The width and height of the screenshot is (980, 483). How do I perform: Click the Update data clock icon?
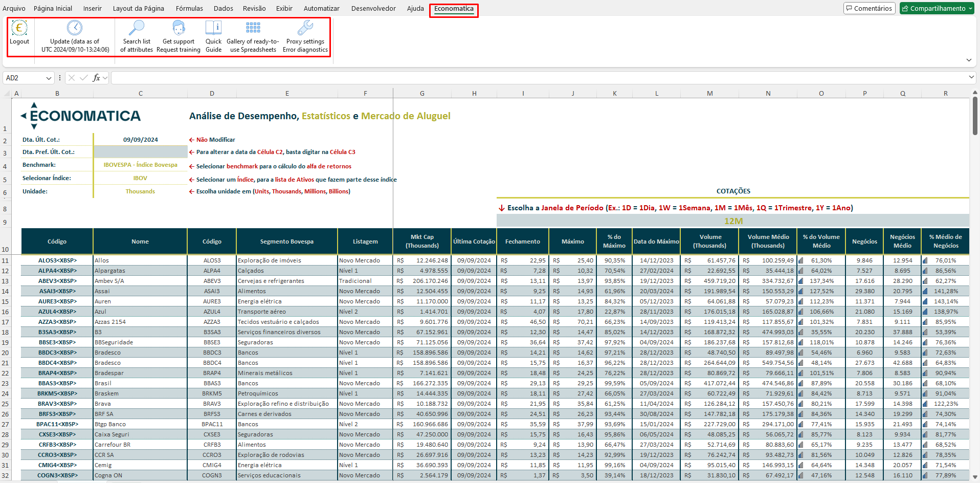point(75,28)
